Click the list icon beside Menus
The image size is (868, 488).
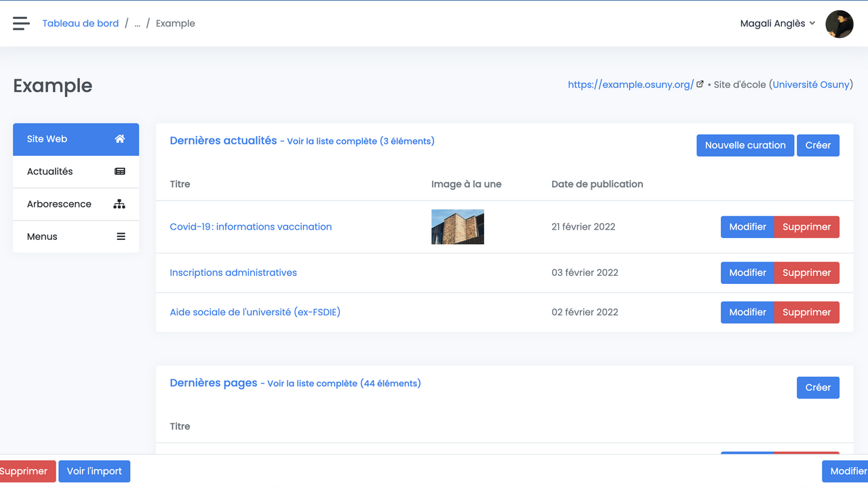(x=121, y=237)
